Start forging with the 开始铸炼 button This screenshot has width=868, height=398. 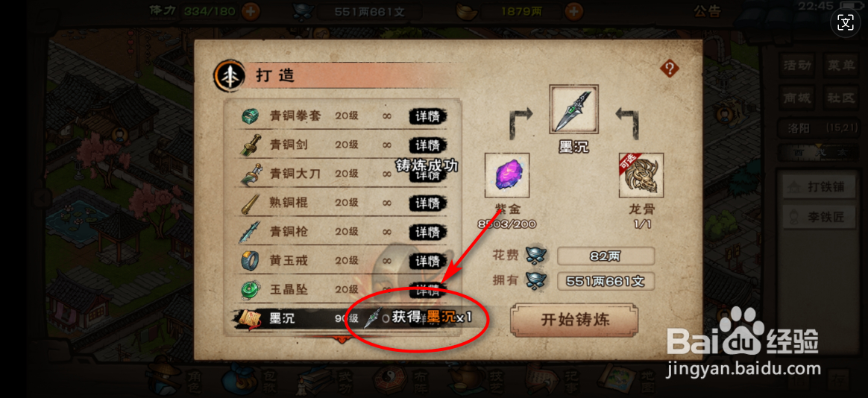point(574,320)
